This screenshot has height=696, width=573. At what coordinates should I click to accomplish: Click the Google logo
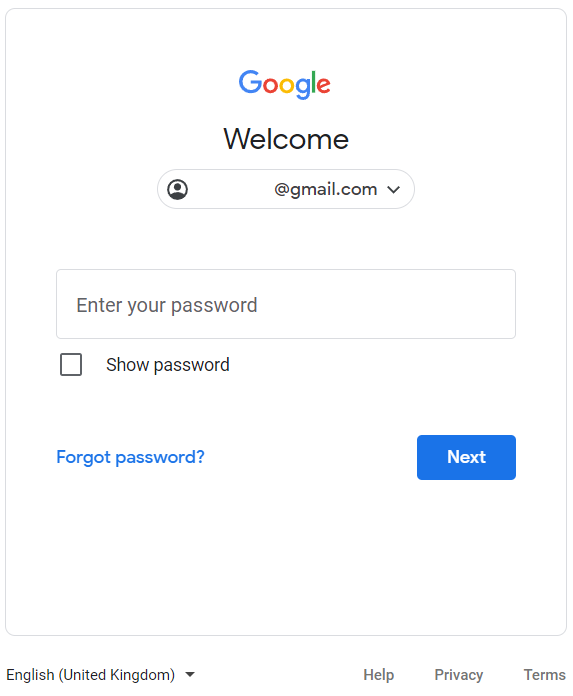(x=285, y=84)
